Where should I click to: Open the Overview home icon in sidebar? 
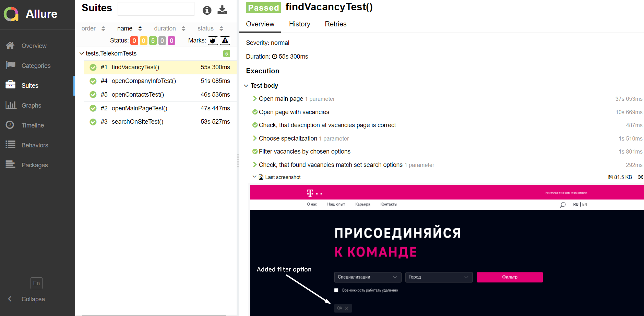coord(10,45)
